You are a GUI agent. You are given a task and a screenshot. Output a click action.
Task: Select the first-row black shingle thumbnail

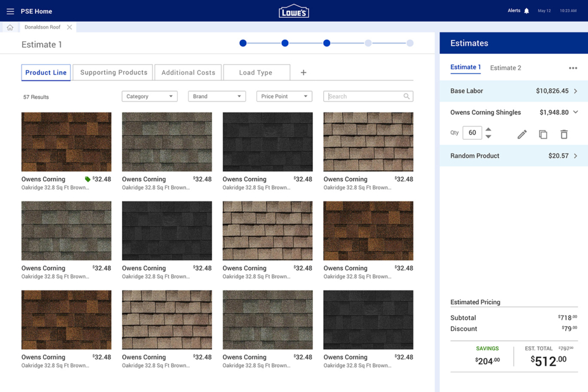(268, 142)
